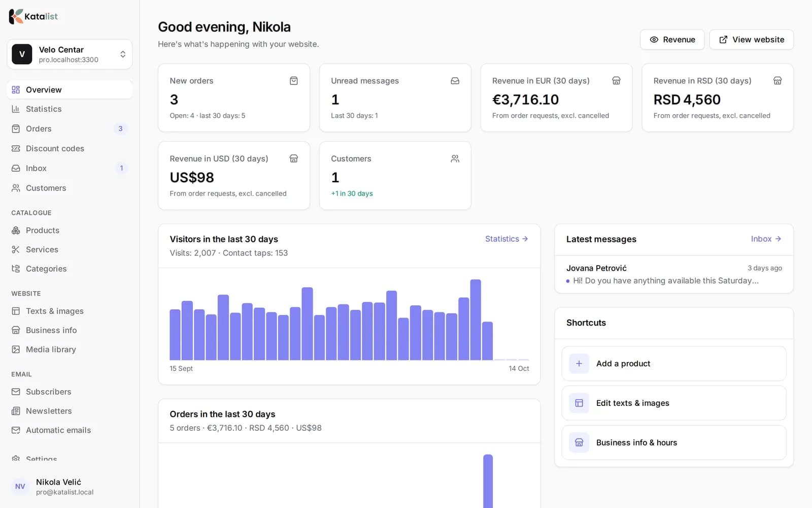Click the Texts & images layout icon in sidebar
Screen dimensions: 812x508
click(16, 311)
